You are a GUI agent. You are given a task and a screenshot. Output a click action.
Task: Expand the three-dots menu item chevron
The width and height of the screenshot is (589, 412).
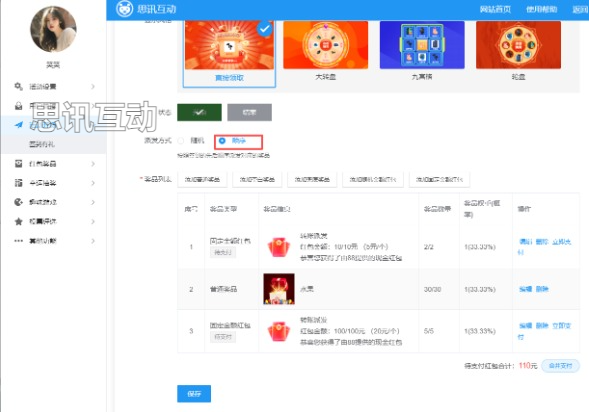pos(93,241)
